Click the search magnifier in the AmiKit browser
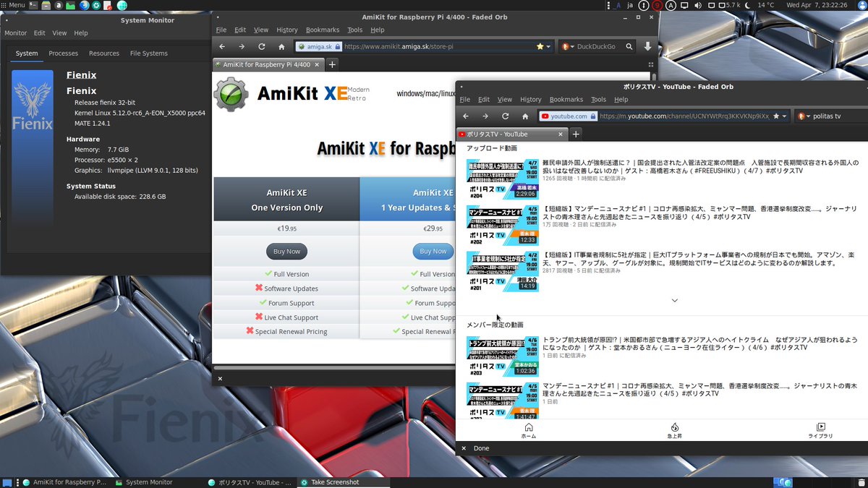Viewport: 868px width, 488px height. click(629, 46)
